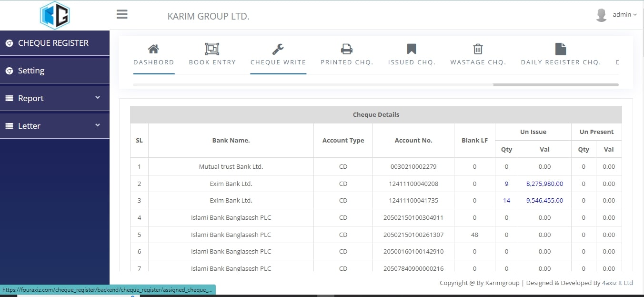Open the admin account dropdown

point(624,15)
